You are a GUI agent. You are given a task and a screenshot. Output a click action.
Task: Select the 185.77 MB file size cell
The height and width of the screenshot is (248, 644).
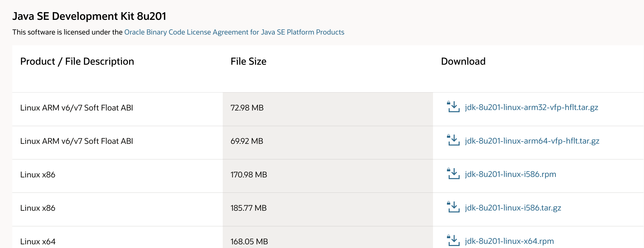click(x=328, y=210)
